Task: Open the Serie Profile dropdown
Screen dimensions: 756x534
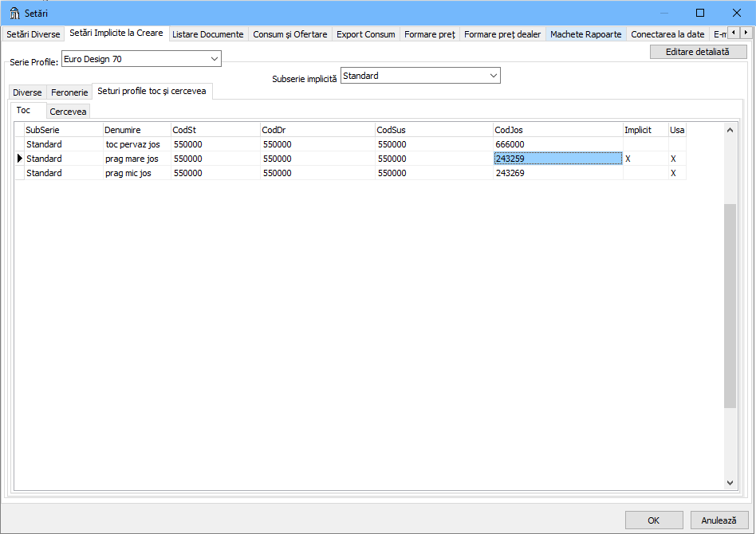Action: [x=214, y=59]
